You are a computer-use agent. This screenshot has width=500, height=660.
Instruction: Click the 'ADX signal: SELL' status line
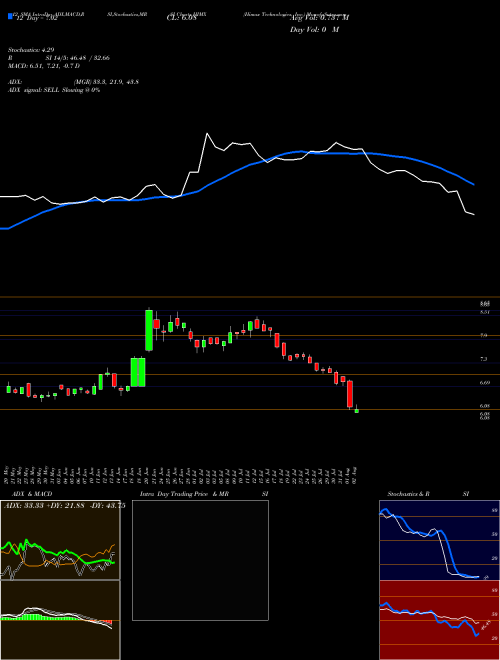tap(54, 90)
